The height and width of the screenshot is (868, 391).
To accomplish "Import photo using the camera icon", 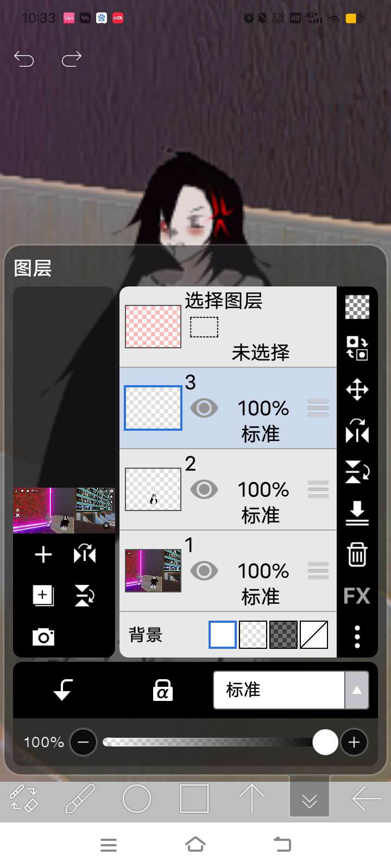I will pos(43,636).
